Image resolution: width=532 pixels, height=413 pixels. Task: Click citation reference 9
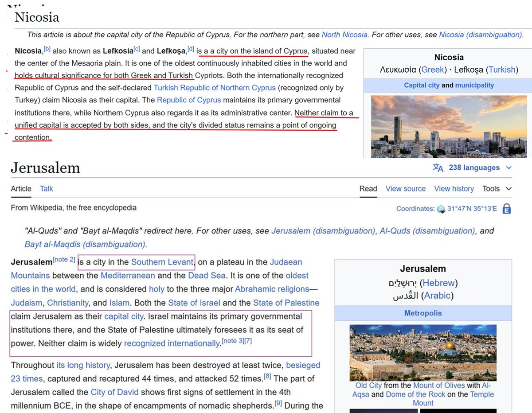(x=278, y=404)
